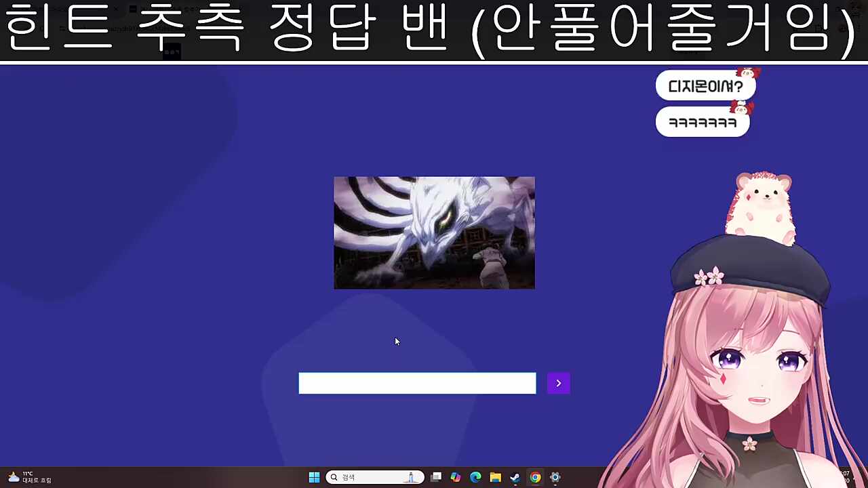Open File Explorer from the taskbar
This screenshot has height=488, width=868.
coord(495,477)
